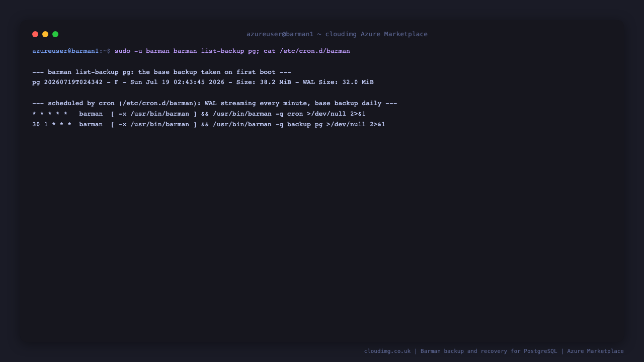Click the red close window dot
Image resolution: width=644 pixels, height=362 pixels.
click(35, 34)
